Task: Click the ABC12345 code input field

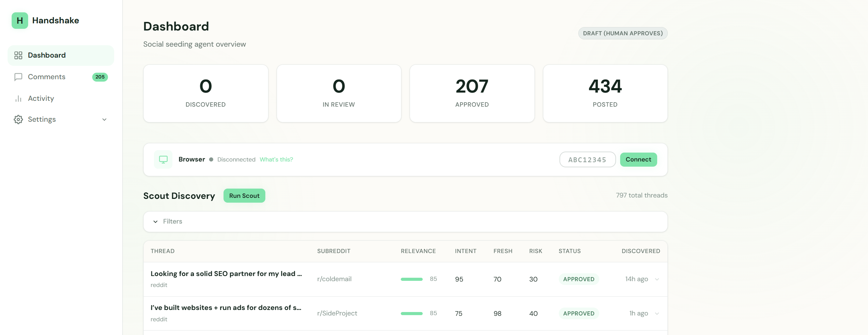Action: tap(587, 159)
